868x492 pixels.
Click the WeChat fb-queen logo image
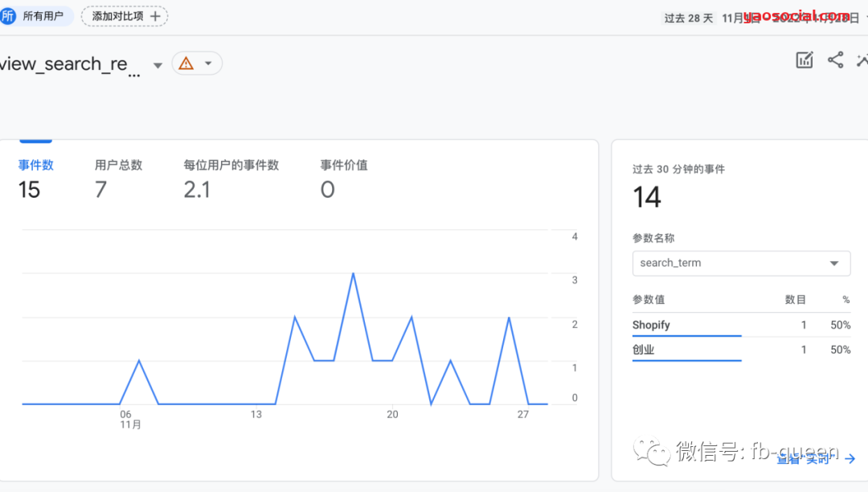[653, 454]
